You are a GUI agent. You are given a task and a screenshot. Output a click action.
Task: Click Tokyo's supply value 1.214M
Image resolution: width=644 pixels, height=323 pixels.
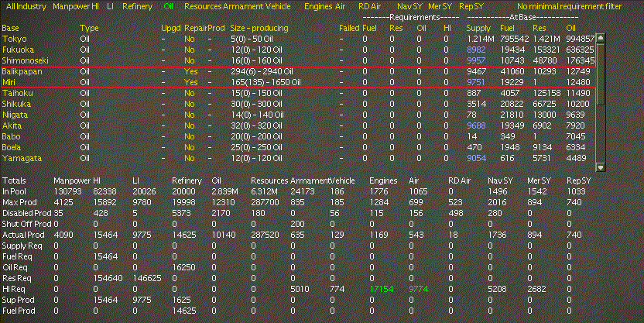coord(481,39)
